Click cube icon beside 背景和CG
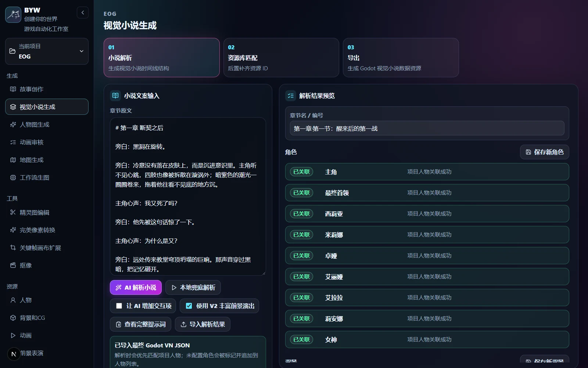 pos(13,318)
